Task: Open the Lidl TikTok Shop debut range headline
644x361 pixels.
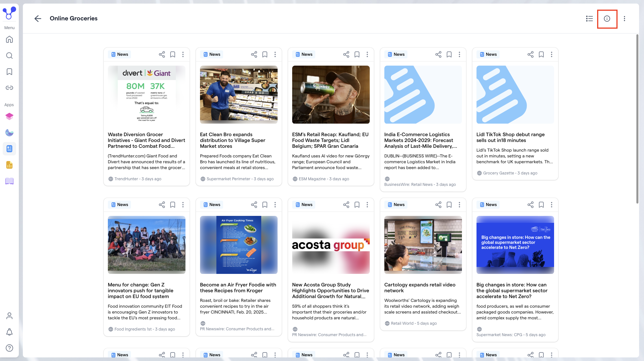Action: 510,137
